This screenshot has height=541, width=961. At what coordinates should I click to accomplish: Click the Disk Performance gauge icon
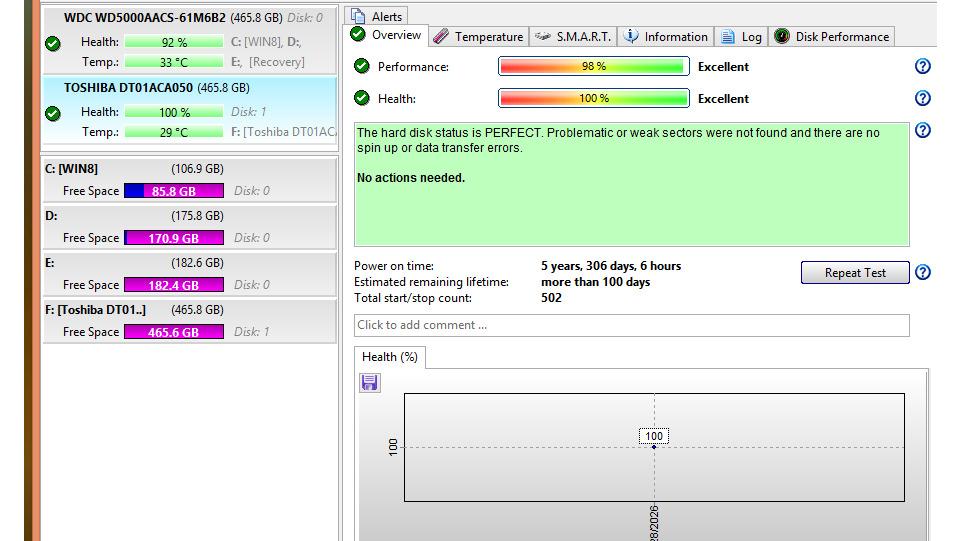point(781,36)
